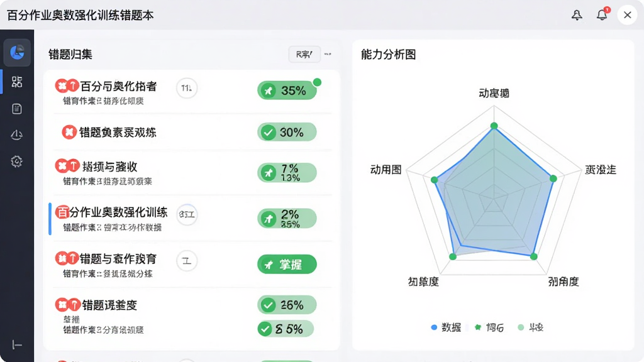The height and width of the screenshot is (362, 644).
Task: Open notification bell with red badge
Action: [602, 14]
